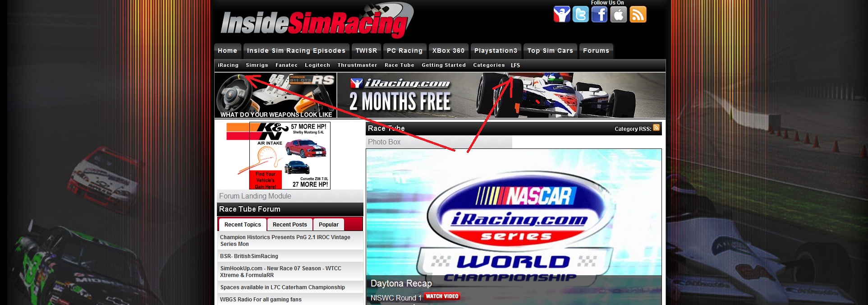Select the Logitech submenu link

(x=317, y=65)
